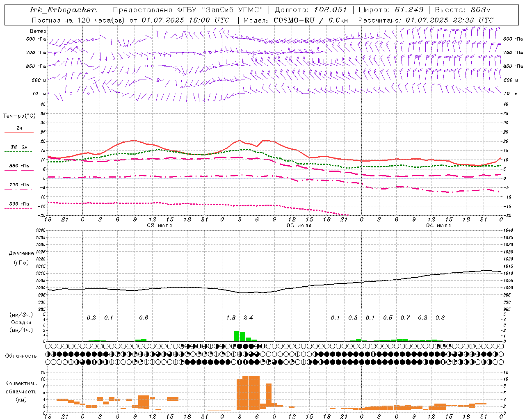
Task: Click the (км) convective height unit label
Action: (x=21, y=399)
